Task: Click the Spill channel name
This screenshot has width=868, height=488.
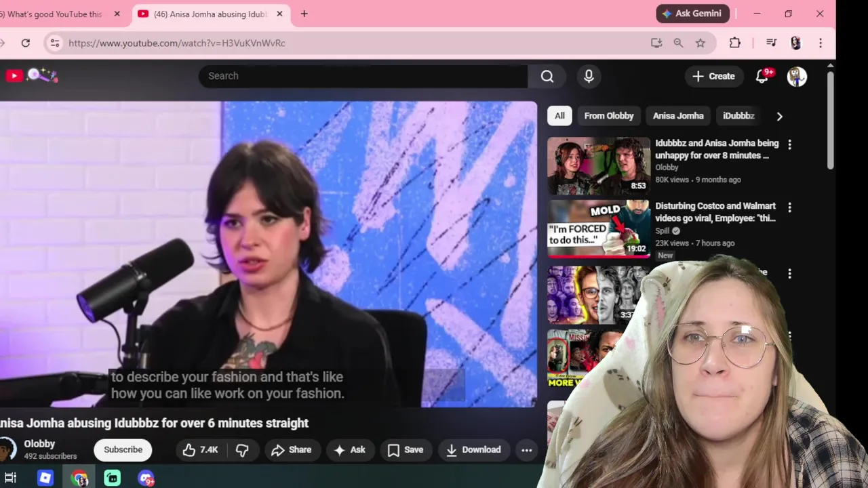Action: [663, 230]
